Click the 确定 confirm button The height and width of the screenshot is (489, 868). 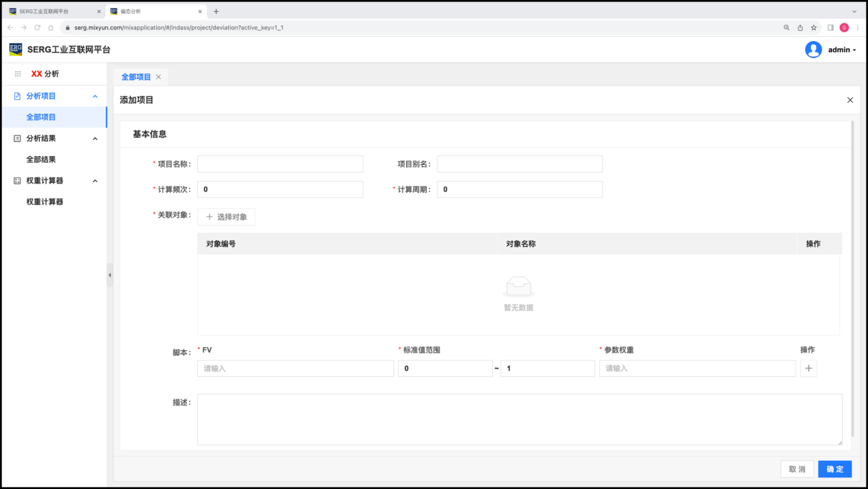tap(834, 469)
